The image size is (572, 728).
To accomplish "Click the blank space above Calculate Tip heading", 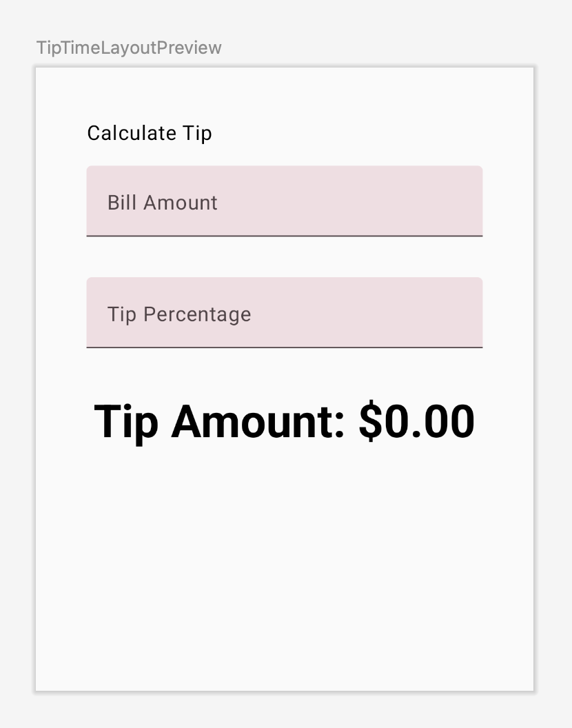I will point(284,95).
